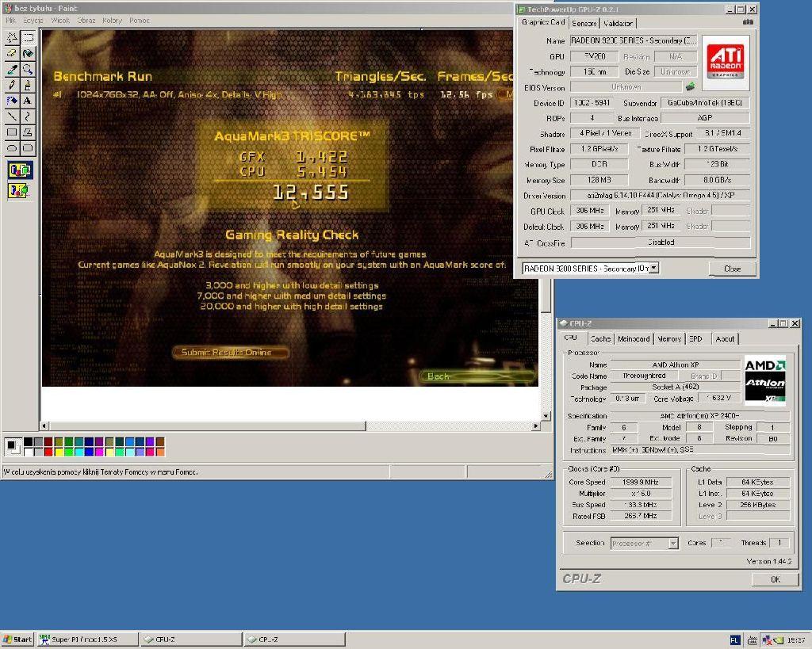Open the Pomoc menu in Paint
Image resolution: width=812 pixels, height=649 pixels.
[140, 20]
